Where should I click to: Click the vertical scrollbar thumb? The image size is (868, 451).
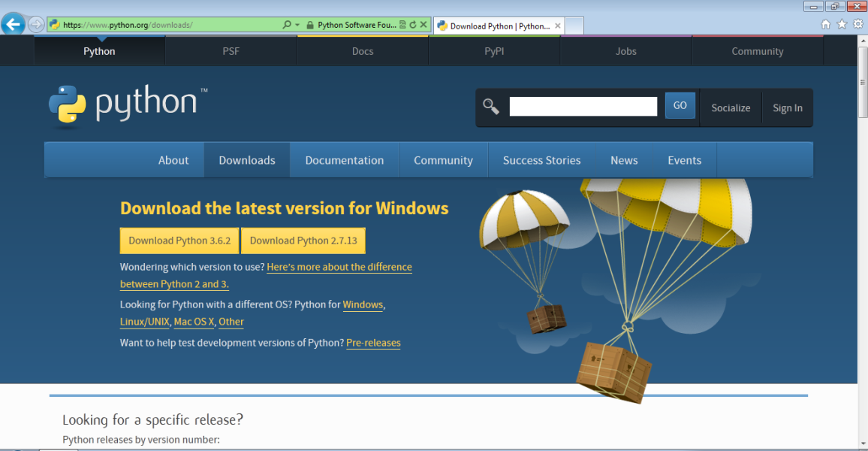863,82
